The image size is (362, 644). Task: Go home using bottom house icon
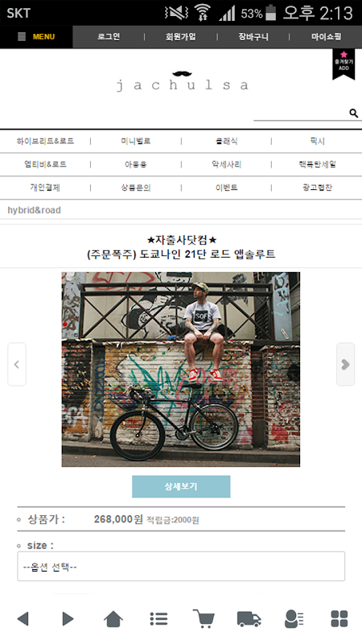point(113,618)
